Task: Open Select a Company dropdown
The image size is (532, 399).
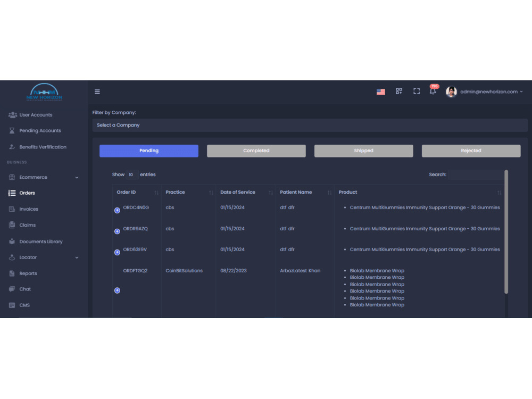Action: pyautogui.click(x=310, y=125)
